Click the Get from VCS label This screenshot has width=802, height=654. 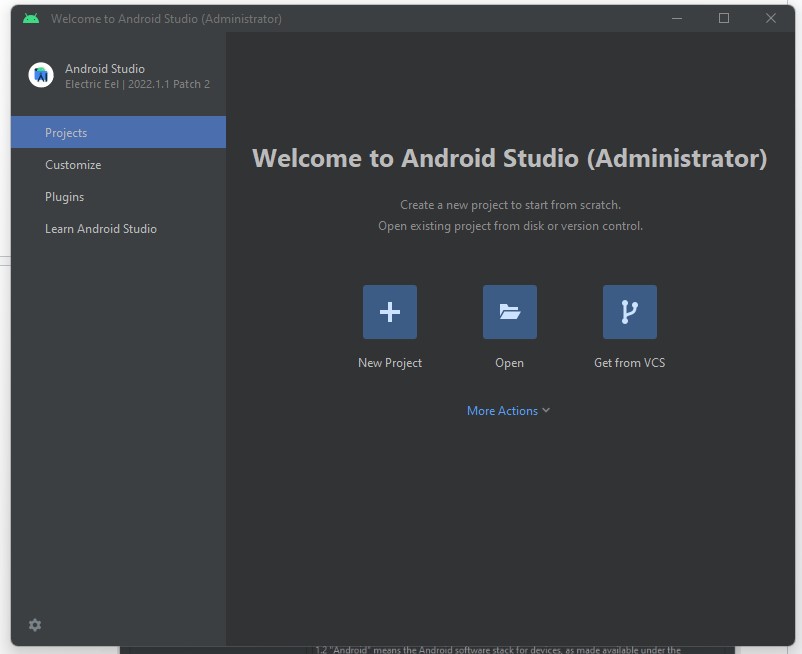(x=630, y=363)
